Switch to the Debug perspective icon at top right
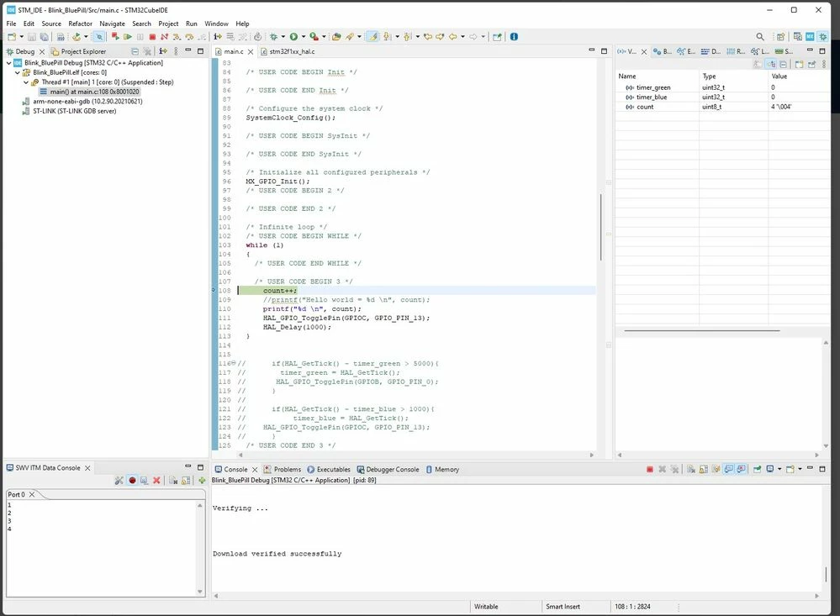Screen dimensions: 840x616 tap(823, 36)
